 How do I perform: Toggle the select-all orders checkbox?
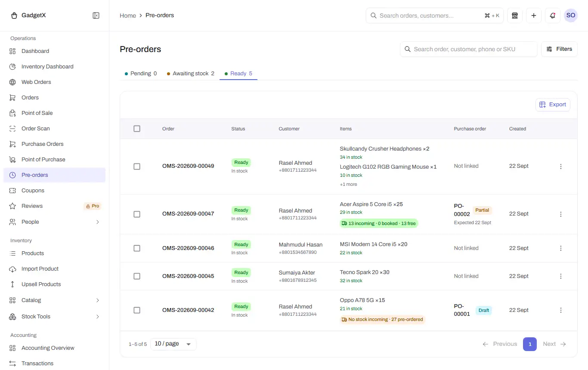(137, 129)
